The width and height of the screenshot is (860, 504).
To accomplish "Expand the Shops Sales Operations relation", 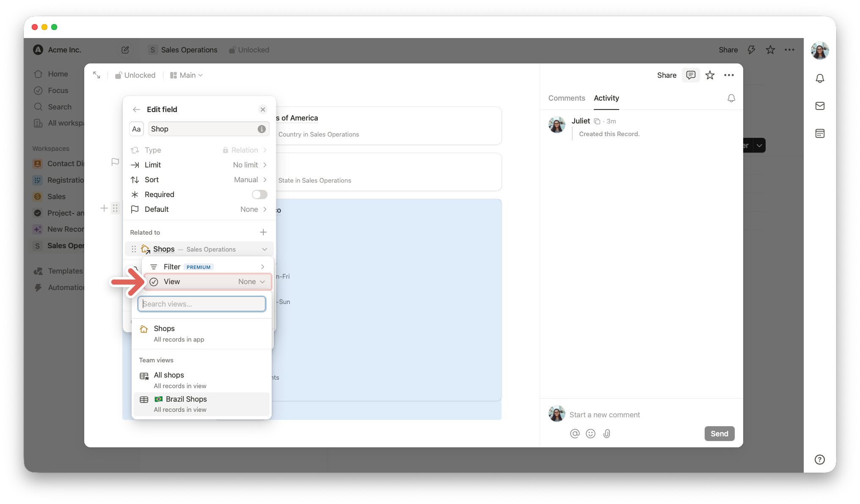I will coord(264,249).
